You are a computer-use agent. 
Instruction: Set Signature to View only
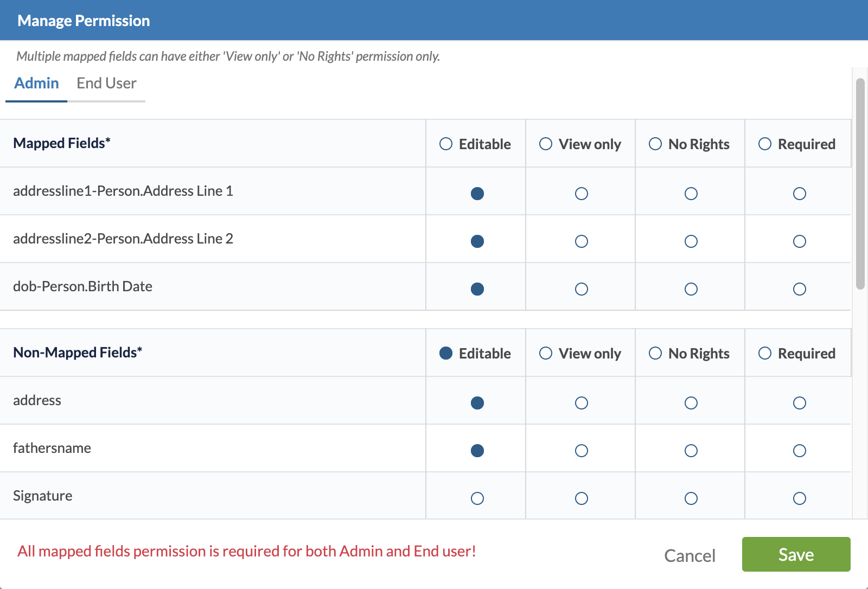582,498
